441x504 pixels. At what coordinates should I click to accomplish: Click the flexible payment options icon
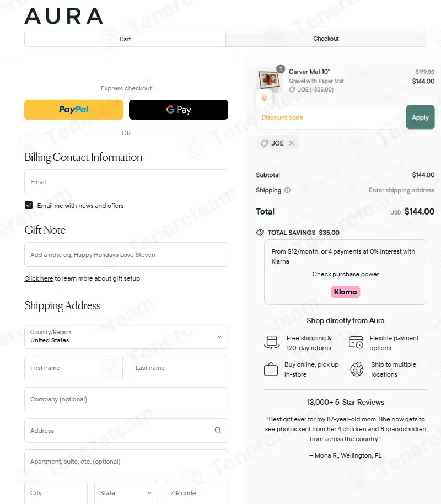[x=356, y=343]
